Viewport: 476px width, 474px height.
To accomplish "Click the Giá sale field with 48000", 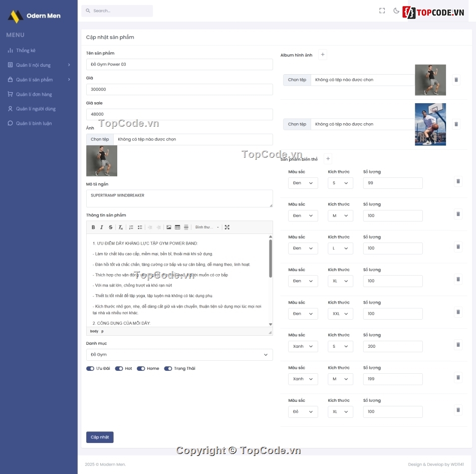I will pyautogui.click(x=179, y=114).
